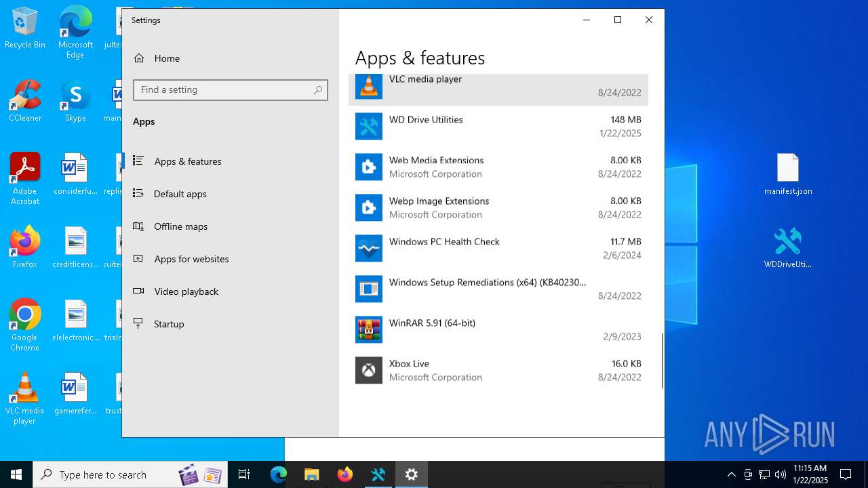The height and width of the screenshot is (488, 868).
Task: Click the Webp Image Extensions app icon
Action: 369,207
